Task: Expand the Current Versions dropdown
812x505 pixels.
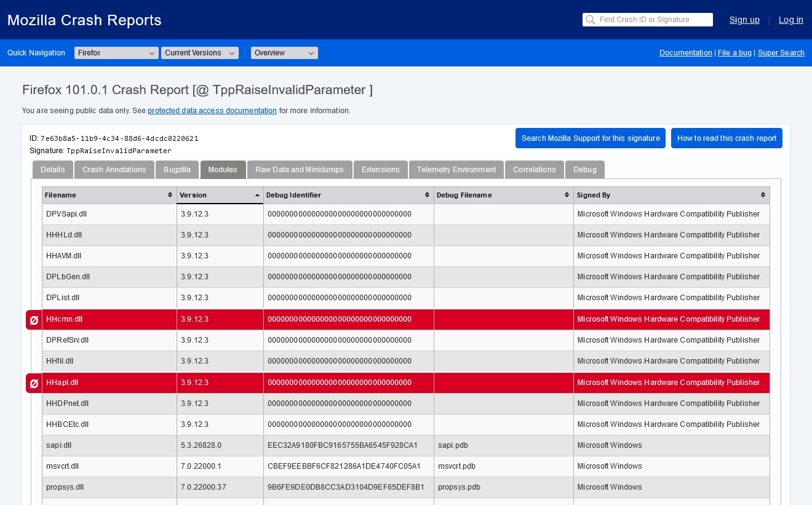Action: pyautogui.click(x=200, y=53)
